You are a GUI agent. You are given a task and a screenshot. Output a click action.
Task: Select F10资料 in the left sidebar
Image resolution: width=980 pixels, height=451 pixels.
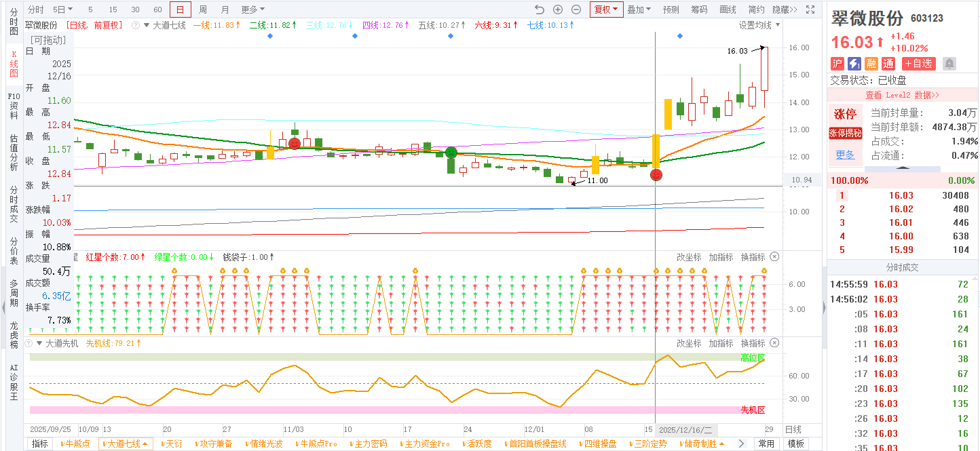point(14,106)
